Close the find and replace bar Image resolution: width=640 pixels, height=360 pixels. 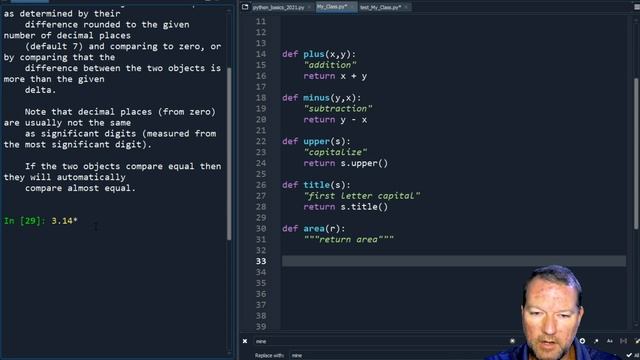point(245,341)
